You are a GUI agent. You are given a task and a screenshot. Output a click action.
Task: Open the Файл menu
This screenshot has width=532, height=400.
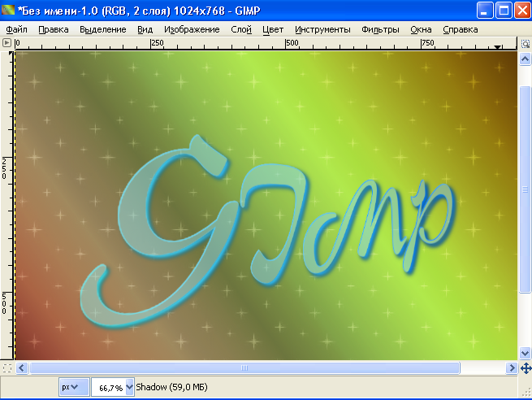(16, 29)
